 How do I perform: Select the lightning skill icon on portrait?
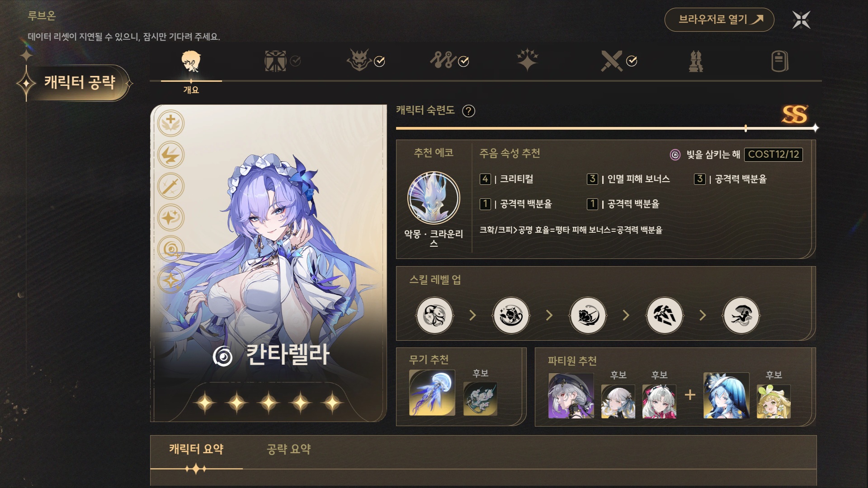[171, 155]
